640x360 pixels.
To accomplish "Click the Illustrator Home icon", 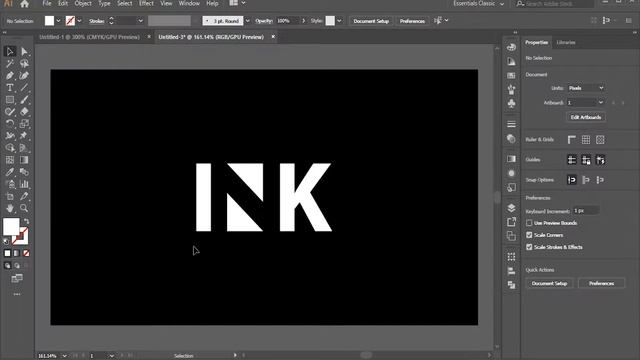I will [x=24, y=4].
